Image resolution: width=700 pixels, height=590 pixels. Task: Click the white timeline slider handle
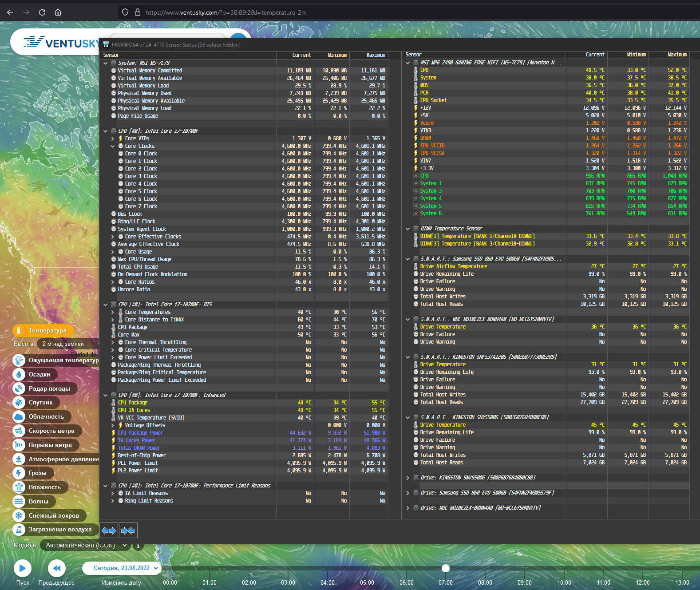(x=446, y=568)
